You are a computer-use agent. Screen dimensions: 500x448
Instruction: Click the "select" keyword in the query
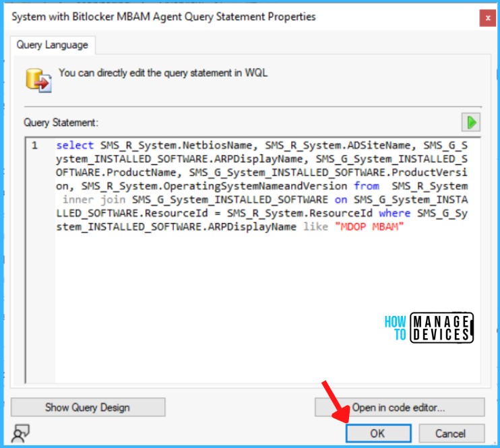tap(75, 146)
